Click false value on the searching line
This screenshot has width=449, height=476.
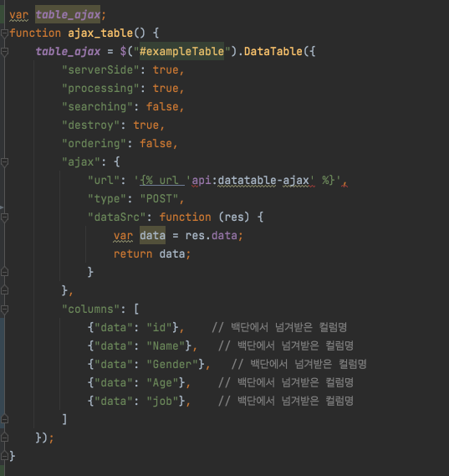(x=162, y=106)
